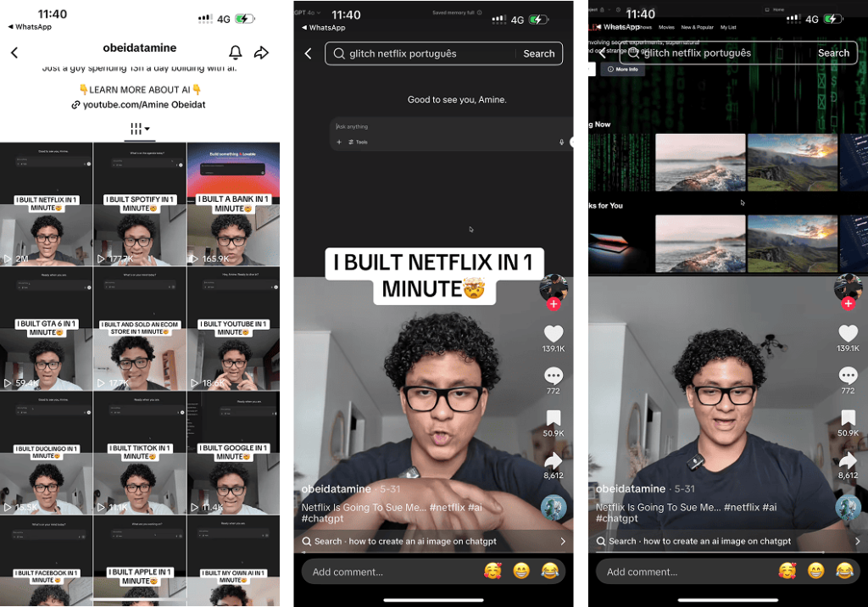Open the profile video sort dropdown
868x607 pixels.
tap(140, 129)
